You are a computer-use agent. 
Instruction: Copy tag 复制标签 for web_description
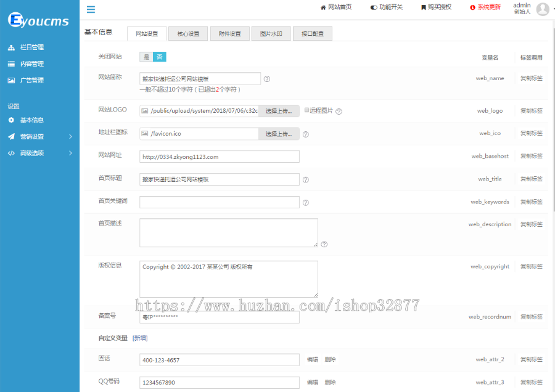pyautogui.click(x=532, y=224)
